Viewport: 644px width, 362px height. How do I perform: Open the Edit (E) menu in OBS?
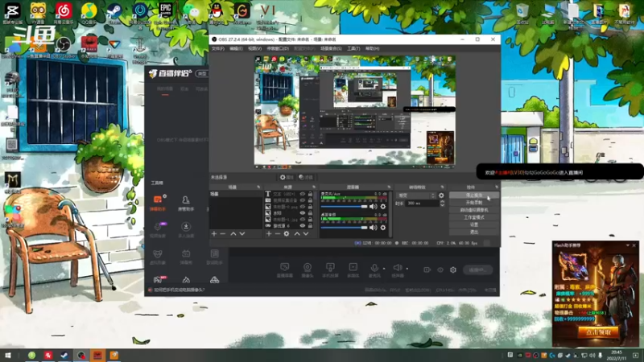tap(236, 48)
